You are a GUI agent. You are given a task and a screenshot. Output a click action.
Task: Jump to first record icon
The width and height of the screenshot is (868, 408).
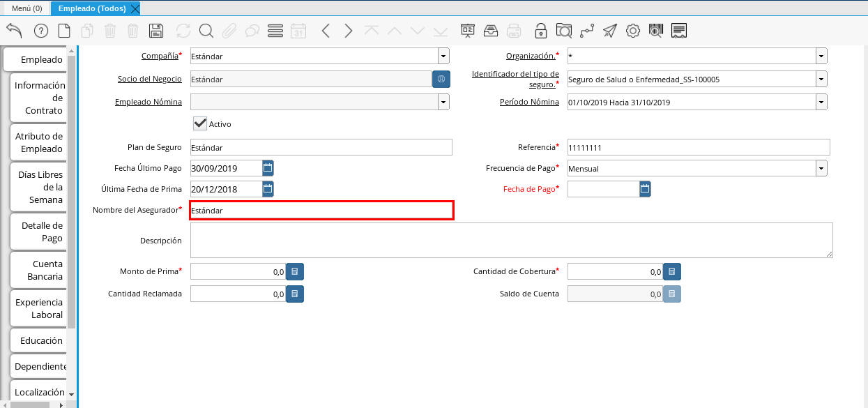[372, 31]
